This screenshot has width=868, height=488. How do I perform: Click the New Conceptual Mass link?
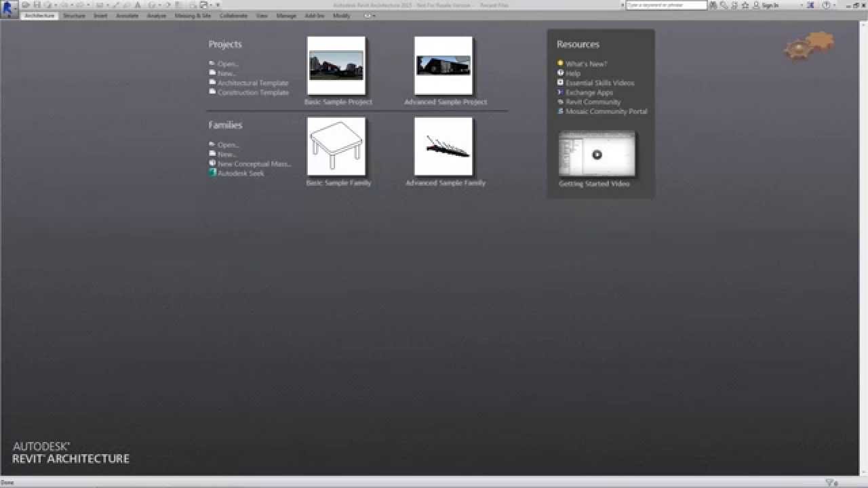coord(254,164)
